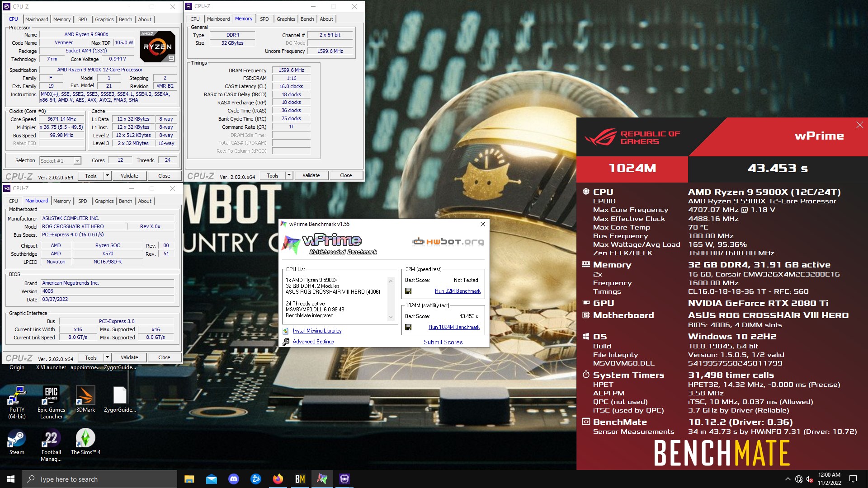Switch to CPU-Z in the taskbar
Screen dimensions: 868x488
click(344, 479)
